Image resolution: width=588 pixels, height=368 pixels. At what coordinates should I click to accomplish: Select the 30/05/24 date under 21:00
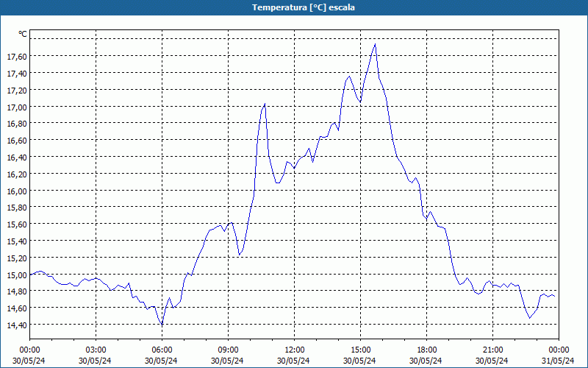pos(492,361)
